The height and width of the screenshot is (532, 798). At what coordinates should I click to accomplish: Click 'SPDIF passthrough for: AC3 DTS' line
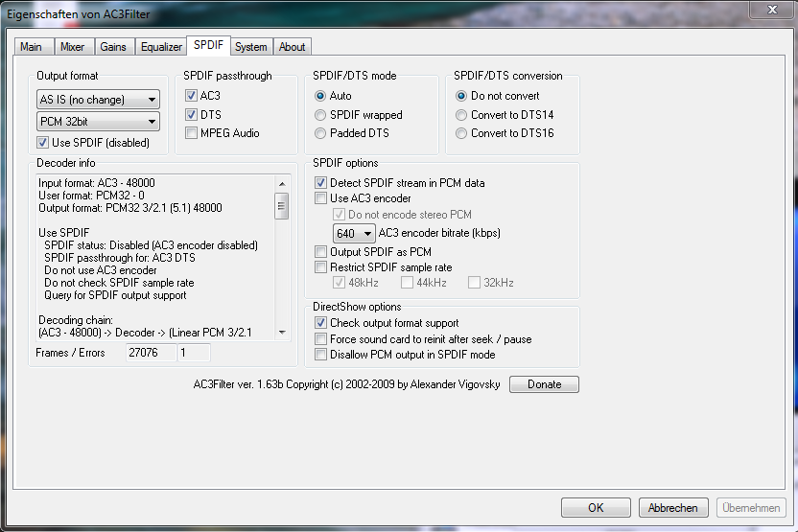(120, 258)
